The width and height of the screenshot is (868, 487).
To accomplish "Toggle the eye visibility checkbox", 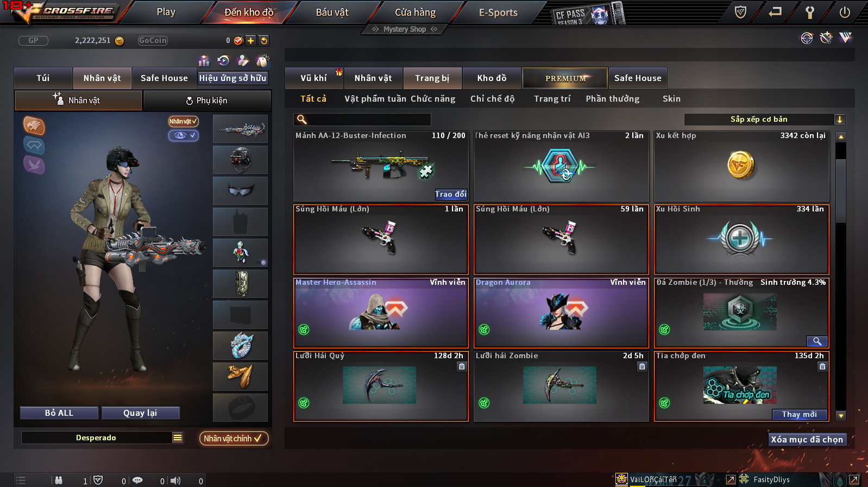I will pyautogui.click(x=184, y=135).
